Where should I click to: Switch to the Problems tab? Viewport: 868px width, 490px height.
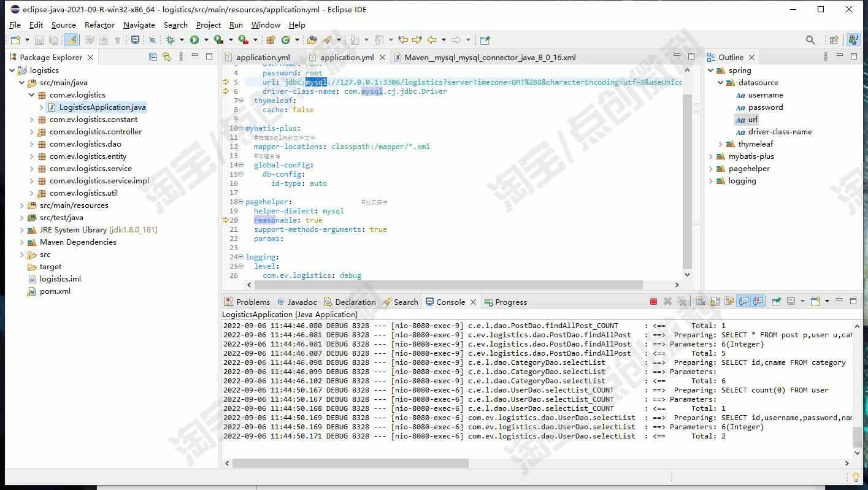pyautogui.click(x=247, y=302)
